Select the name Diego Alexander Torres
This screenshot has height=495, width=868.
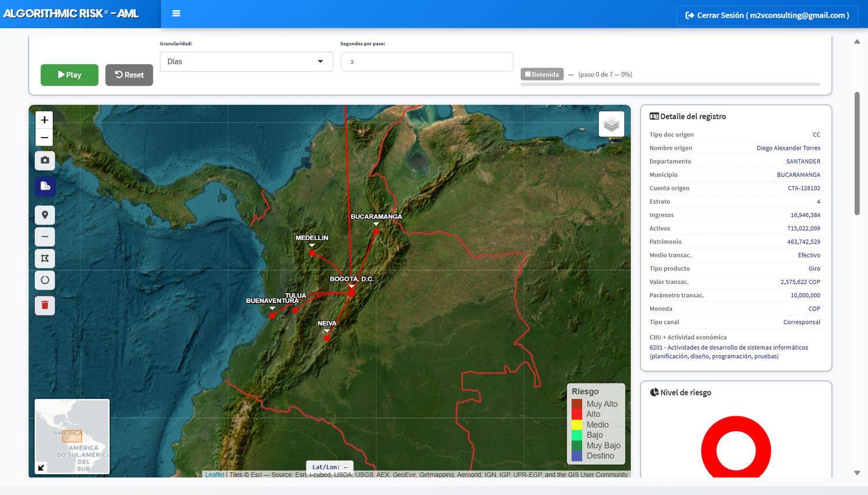[788, 148]
